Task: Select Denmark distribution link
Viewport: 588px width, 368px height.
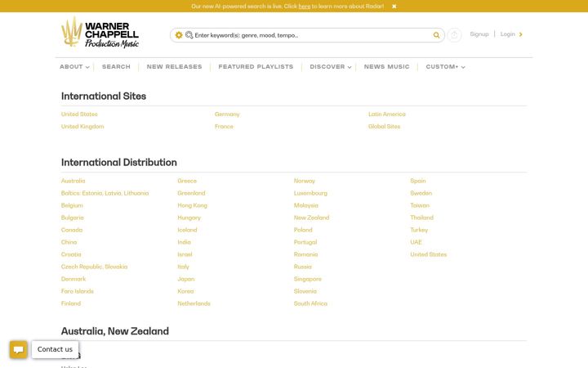Action: pyautogui.click(x=73, y=279)
